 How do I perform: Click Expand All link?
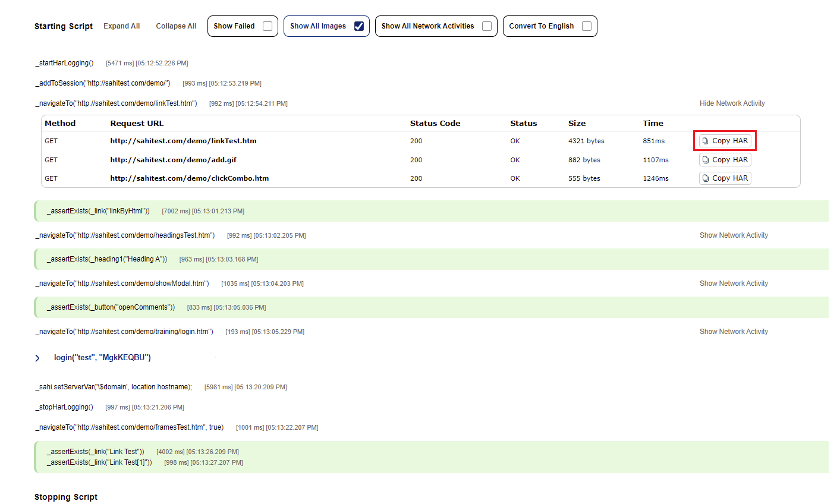(121, 26)
